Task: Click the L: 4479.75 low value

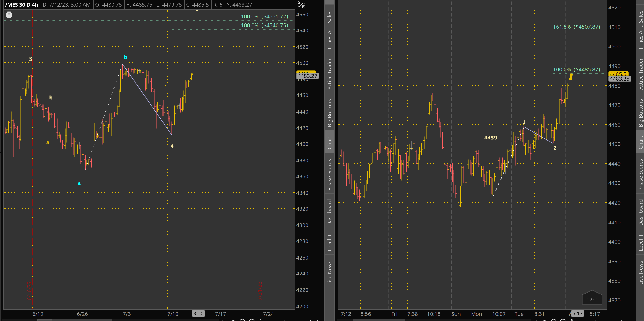Action: [169, 5]
